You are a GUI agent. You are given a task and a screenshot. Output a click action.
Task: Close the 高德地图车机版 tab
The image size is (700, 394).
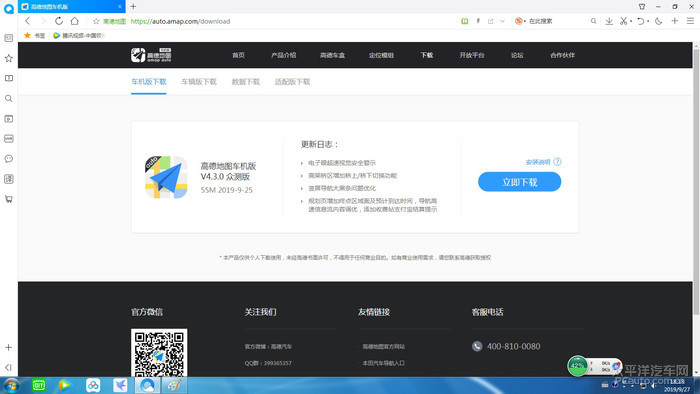pos(120,7)
